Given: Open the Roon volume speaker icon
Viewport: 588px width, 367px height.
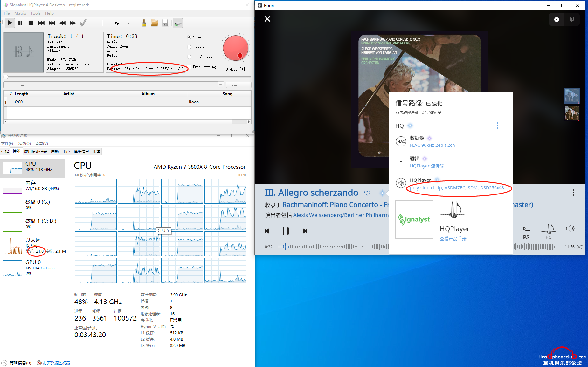Looking at the screenshot, I should pos(570,228).
